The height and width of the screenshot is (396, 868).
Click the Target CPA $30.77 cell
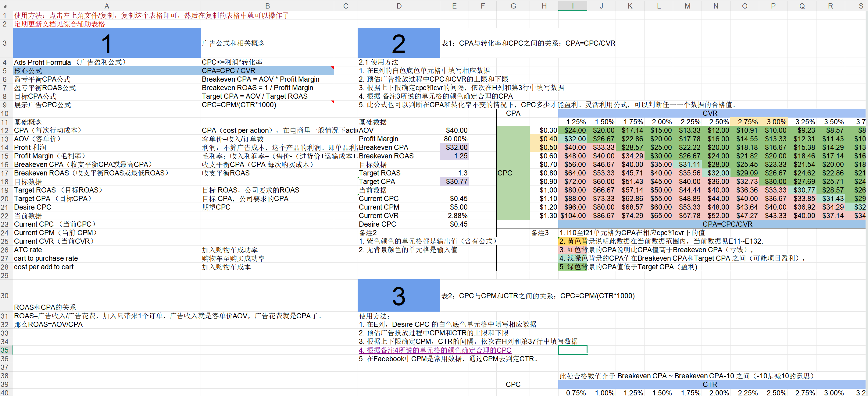pos(454,182)
